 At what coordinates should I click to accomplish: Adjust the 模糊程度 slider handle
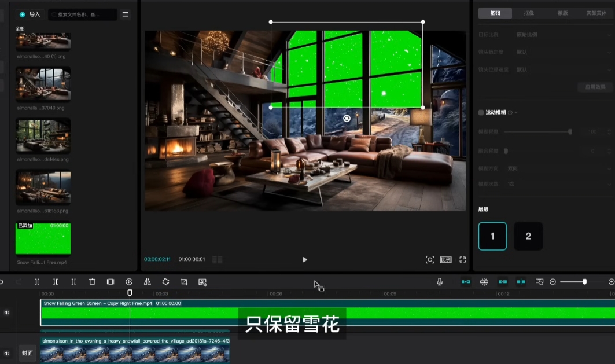pyautogui.click(x=570, y=132)
